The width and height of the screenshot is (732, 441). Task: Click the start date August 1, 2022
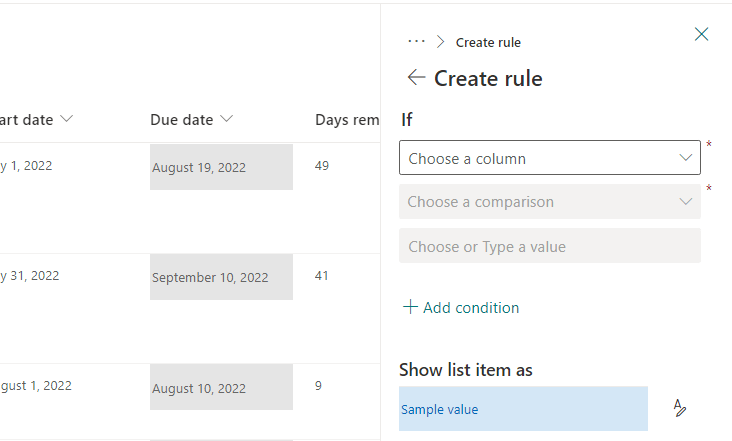coord(35,386)
